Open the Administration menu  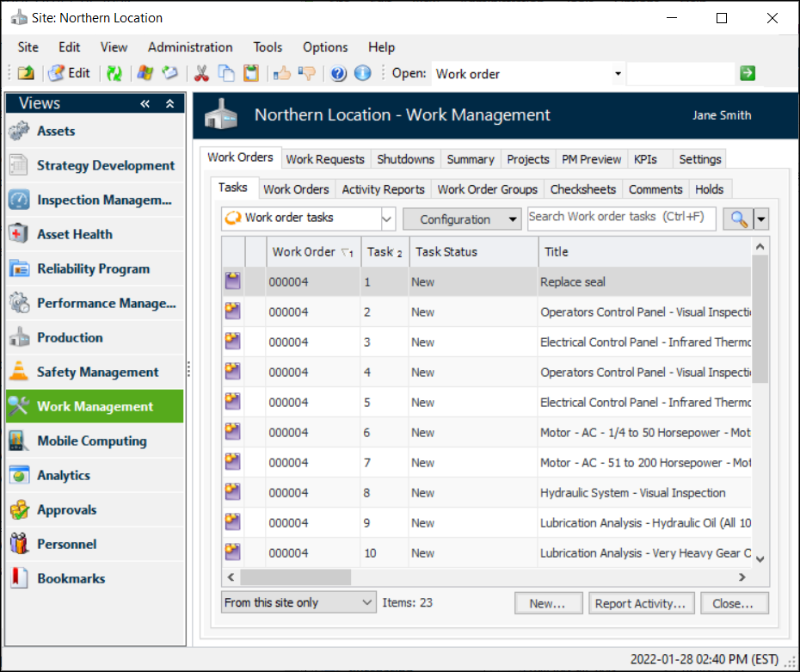(x=190, y=47)
